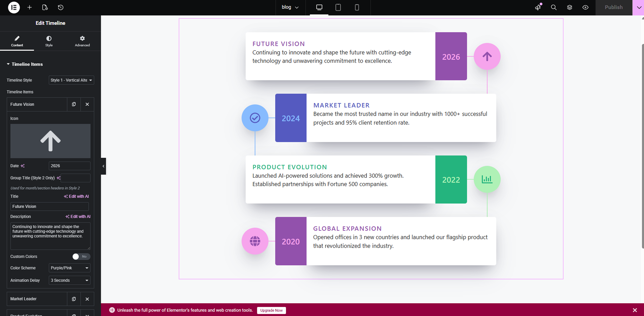This screenshot has height=316, width=644.
Task: Preview changes with the eye icon
Action: pos(585,7)
